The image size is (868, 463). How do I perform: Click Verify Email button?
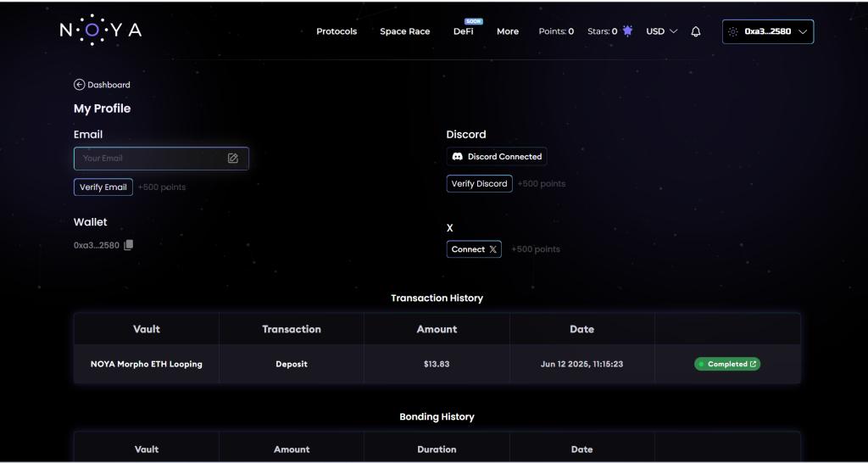103,187
